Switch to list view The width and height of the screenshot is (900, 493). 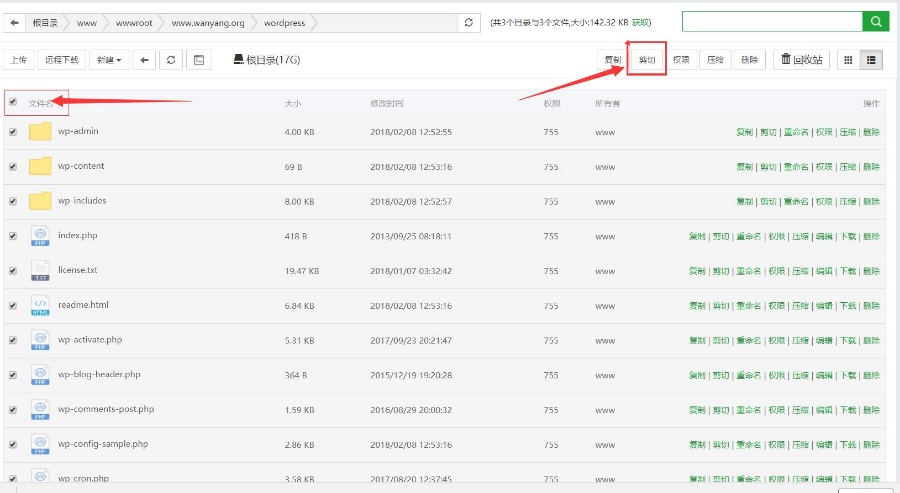pyautogui.click(x=871, y=60)
